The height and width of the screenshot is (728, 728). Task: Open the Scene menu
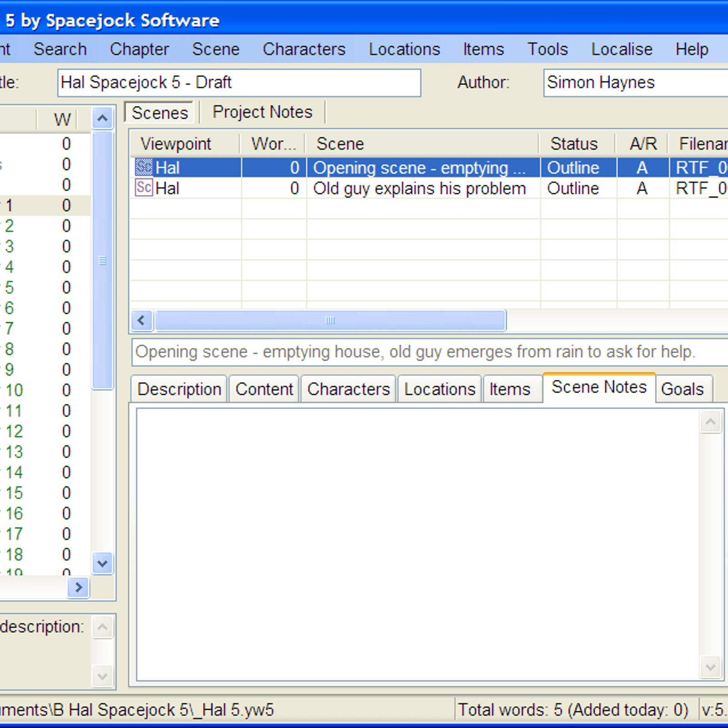click(x=216, y=49)
